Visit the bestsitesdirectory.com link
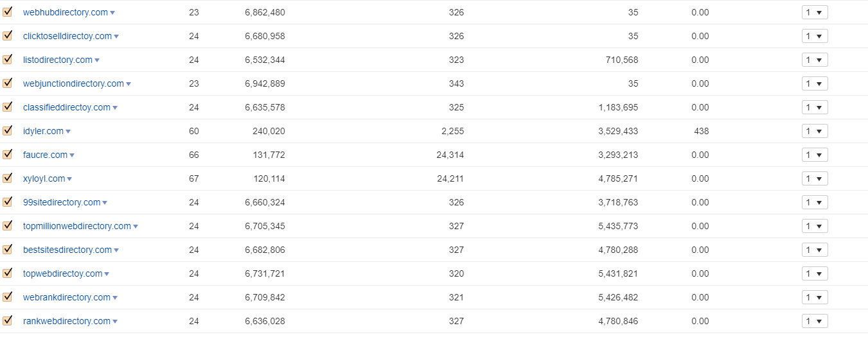This screenshot has height=337, width=868. pos(67,250)
